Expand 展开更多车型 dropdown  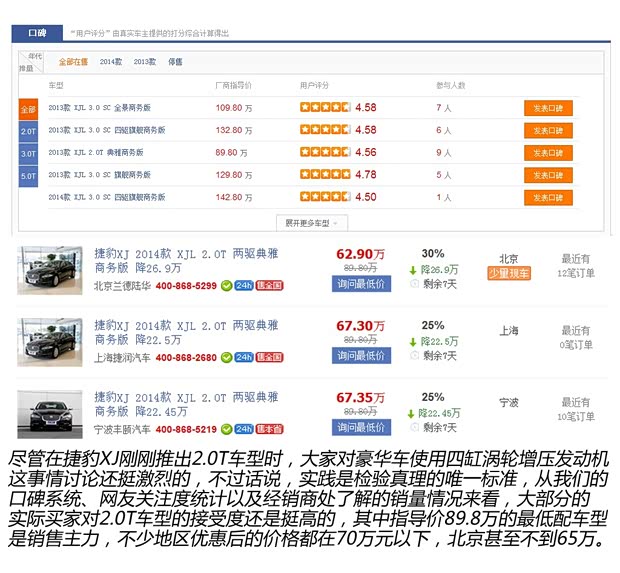point(312,223)
